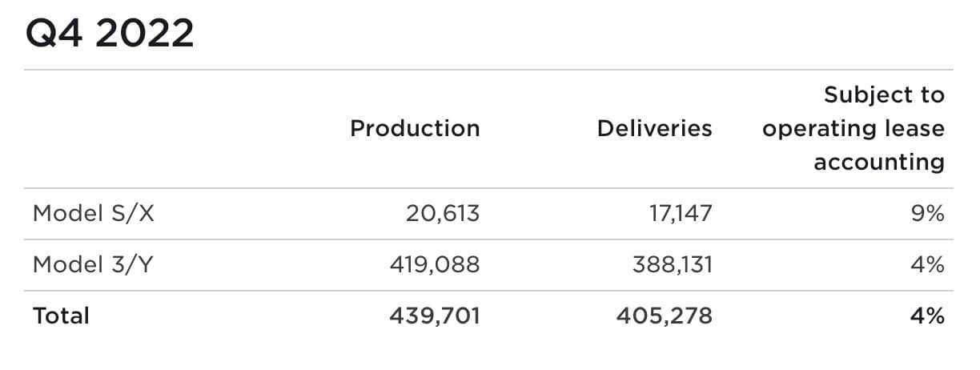
Task: Click the Model 3/Y 4% lease value
Action: pyautogui.click(x=927, y=264)
